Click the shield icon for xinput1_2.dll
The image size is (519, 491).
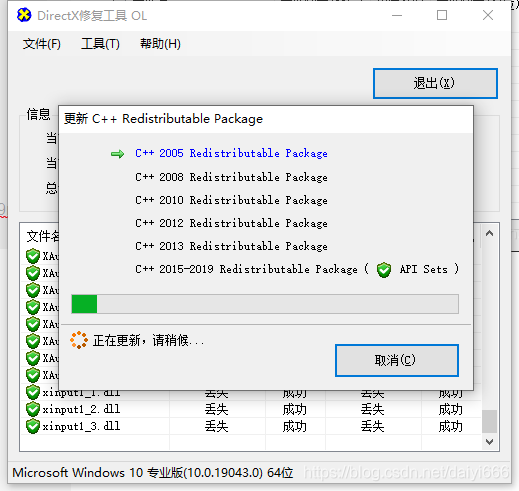pos(33,409)
